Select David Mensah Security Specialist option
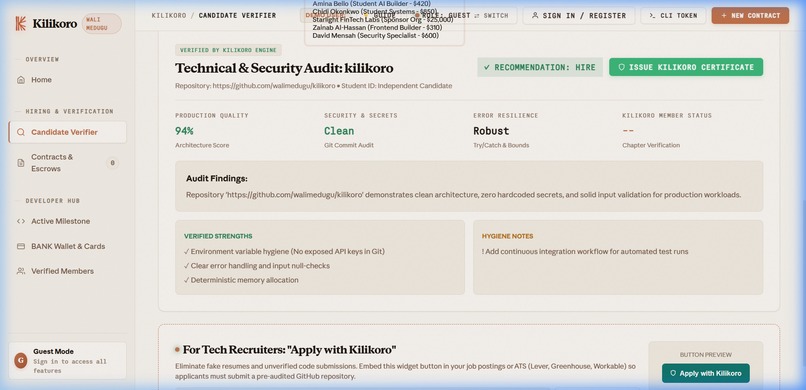 point(376,35)
